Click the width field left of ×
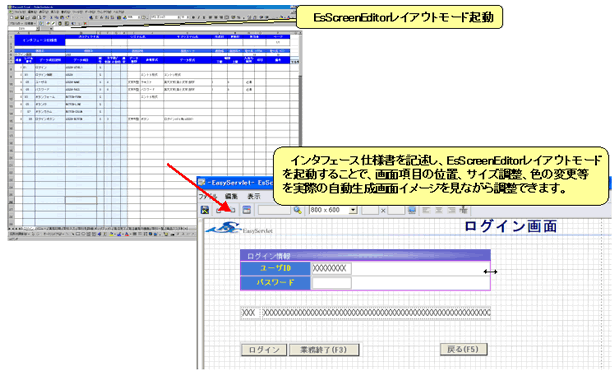The width and height of the screenshot is (615, 381). (x=370, y=210)
